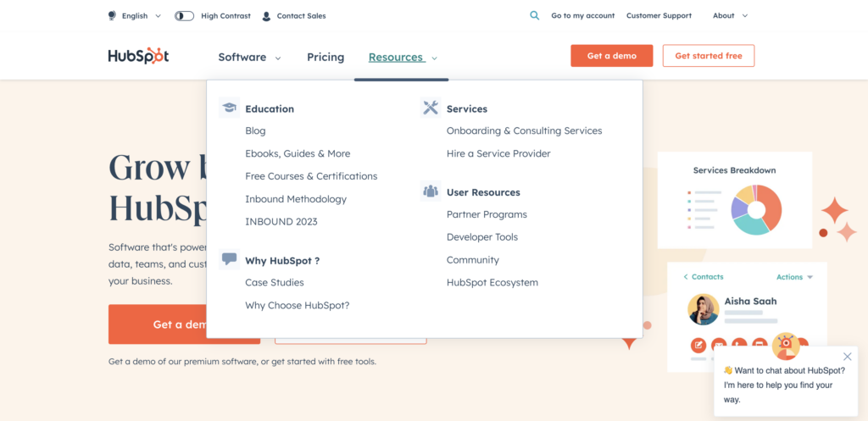The width and height of the screenshot is (868, 421).
Task: Click the globe language icon
Action: 113,15
